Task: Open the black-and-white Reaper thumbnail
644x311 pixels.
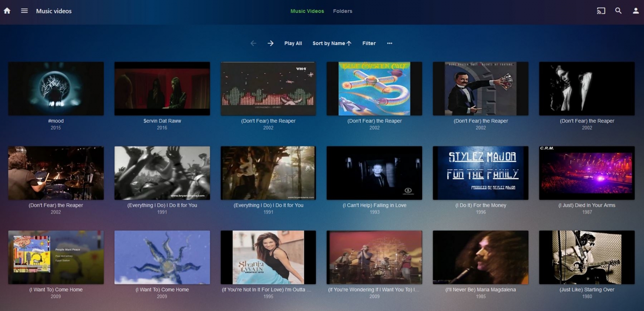Action: coord(587,89)
